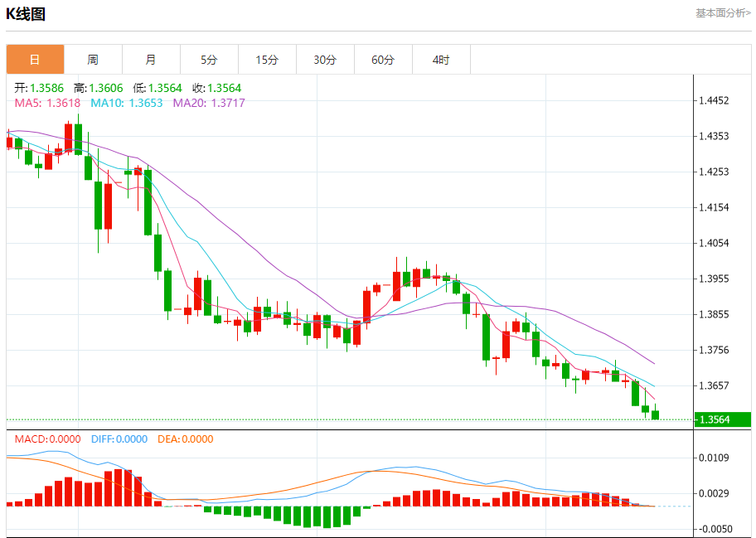Click the 1.3955 price axis label

tap(714, 279)
